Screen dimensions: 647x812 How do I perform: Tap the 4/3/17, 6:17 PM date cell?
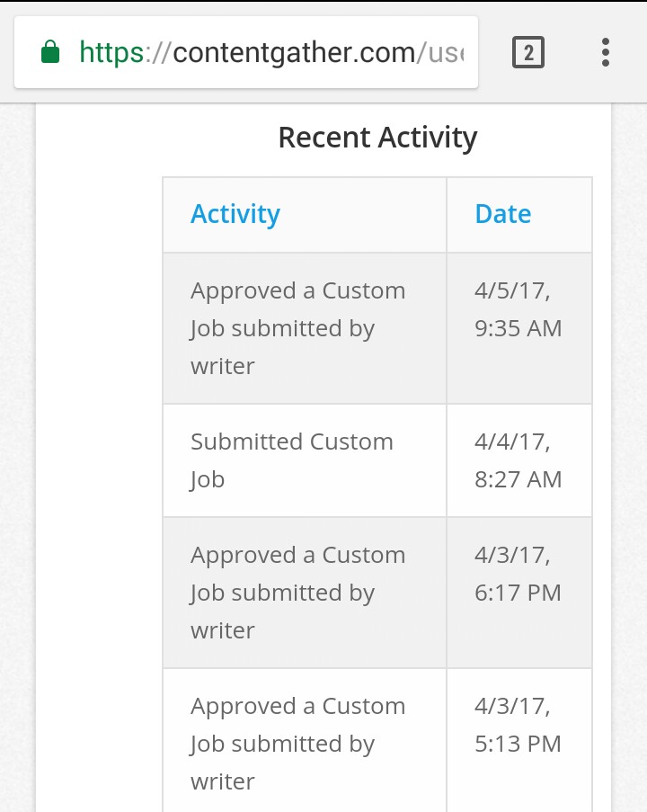click(x=518, y=574)
